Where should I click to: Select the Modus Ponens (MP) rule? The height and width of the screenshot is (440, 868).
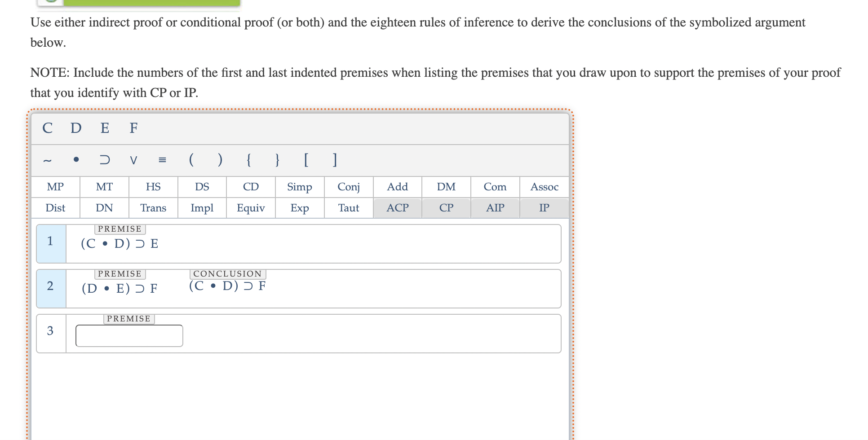pyautogui.click(x=55, y=187)
